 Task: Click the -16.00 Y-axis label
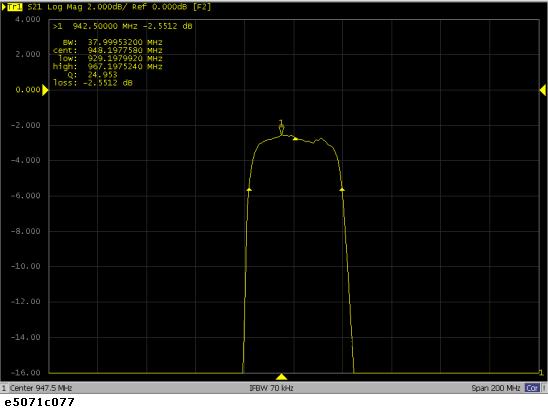click(26, 373)
